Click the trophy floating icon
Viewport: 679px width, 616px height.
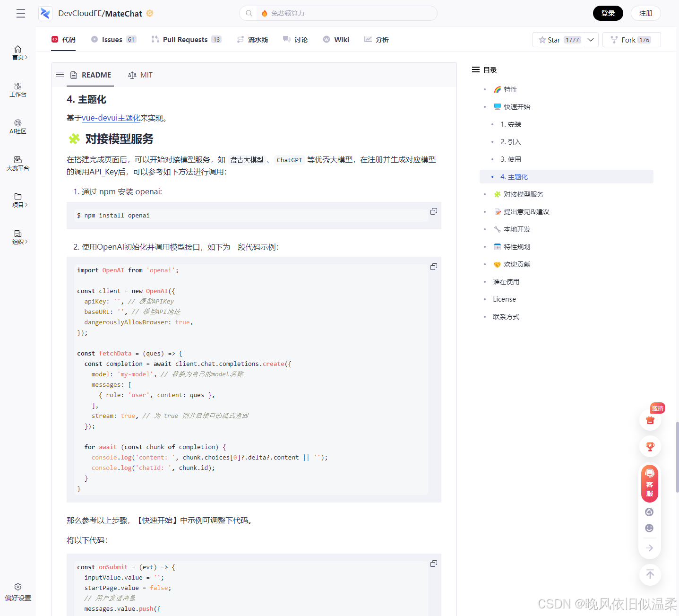coord(650,446)
